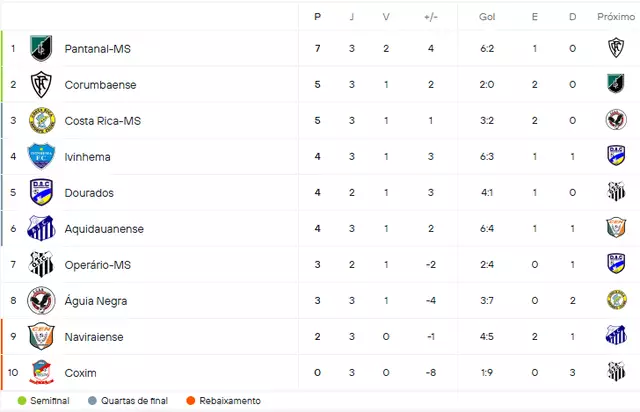Sort by the +/- goal difference header
This screenshot has height=412, width=640.
pos(431,17)
